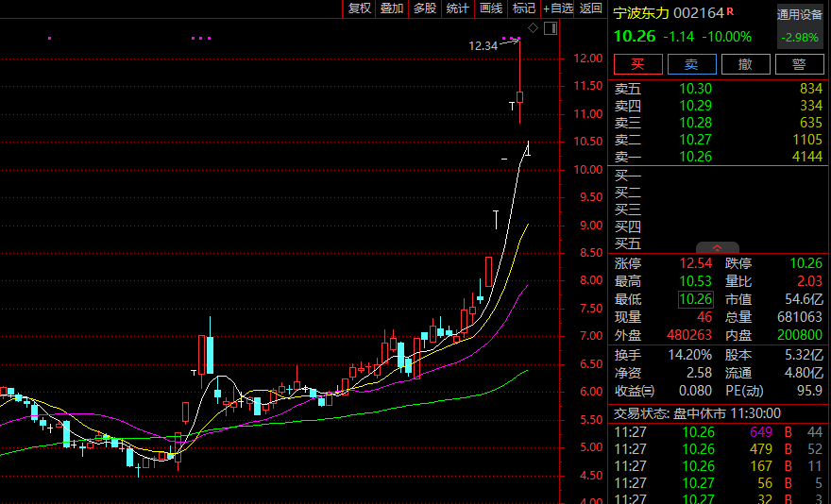Viewport: 831px width, 504px height.
Task: Click the 警 alert button
Action: [799, 64]
